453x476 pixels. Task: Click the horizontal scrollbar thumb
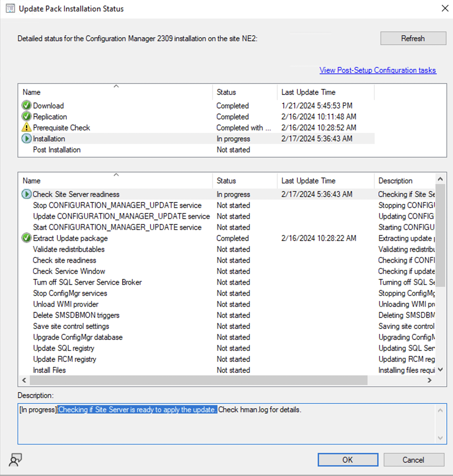199,380
